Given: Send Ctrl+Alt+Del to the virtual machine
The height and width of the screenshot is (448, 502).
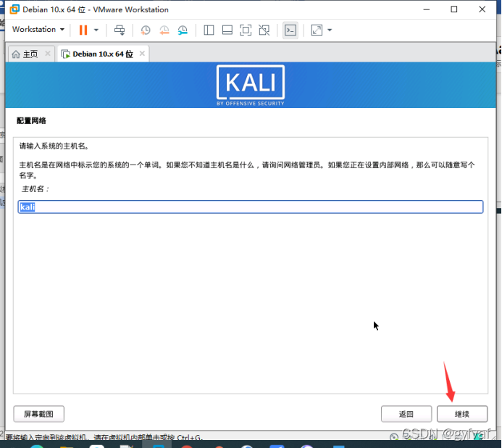Looking at the screenshot, I should (120, 30).
